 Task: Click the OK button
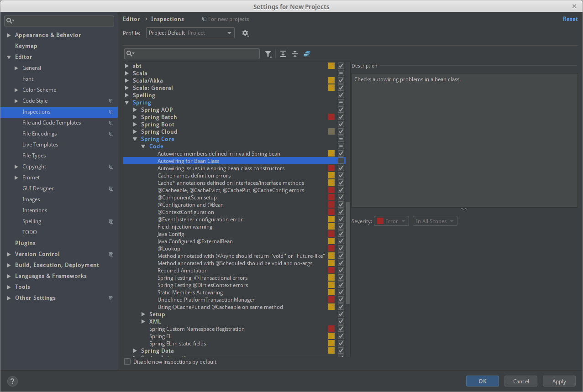click(x=483, y=381)
